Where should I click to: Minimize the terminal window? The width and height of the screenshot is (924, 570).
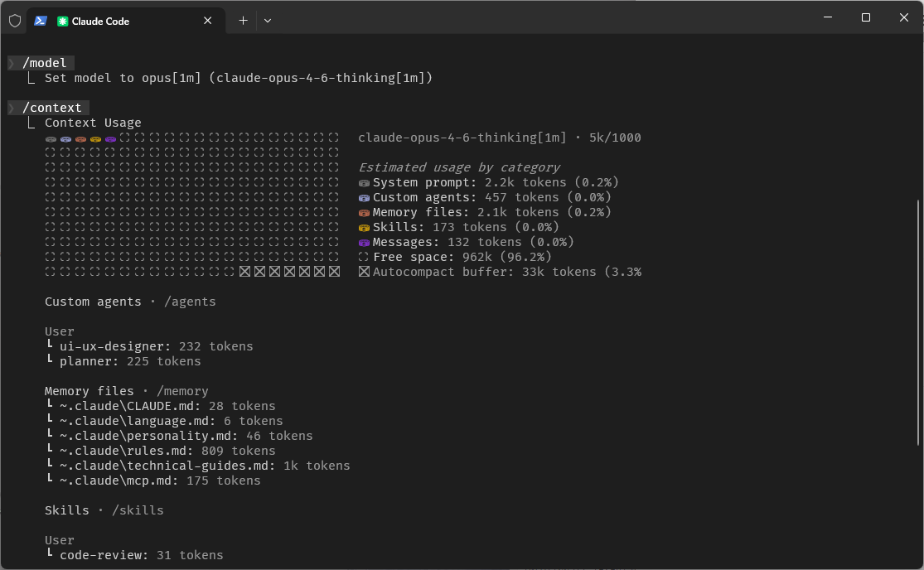click(x=828, y=17)
